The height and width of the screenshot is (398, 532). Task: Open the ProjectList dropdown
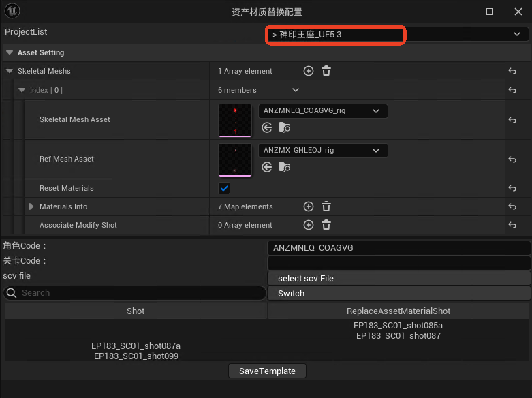396,34
